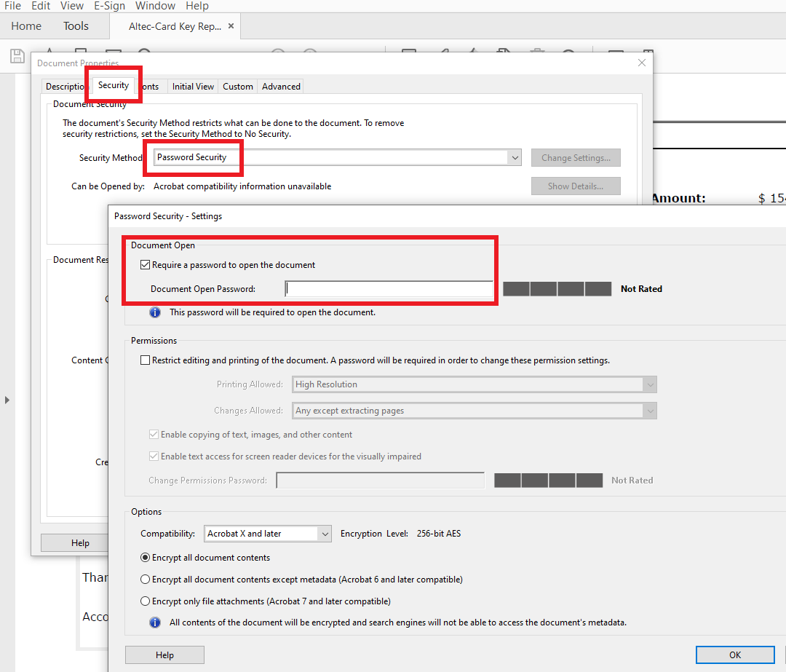The width and height of the screenshot is (786, 672).
Task: Click the Change Settings button
Action: pyautogui.click(x=576, y=157)
